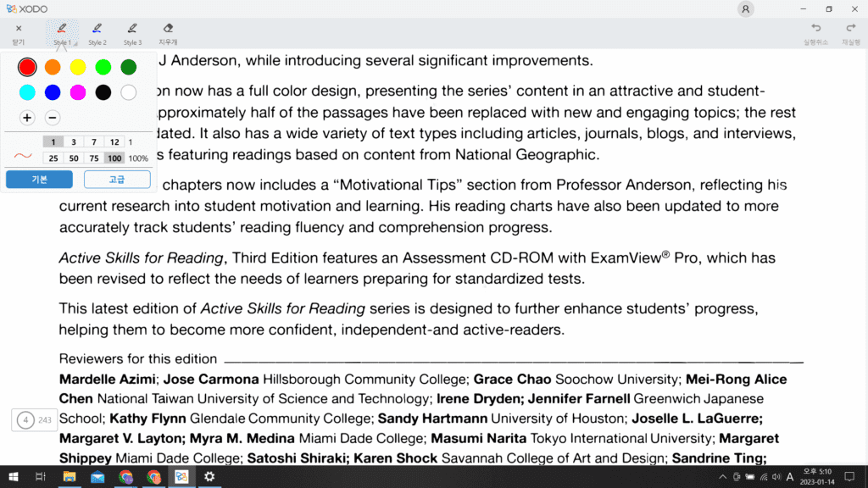868x488 pixels.
Task: Set pen opacity to 50
Action: pyautogui.click(x=74, y=158)
